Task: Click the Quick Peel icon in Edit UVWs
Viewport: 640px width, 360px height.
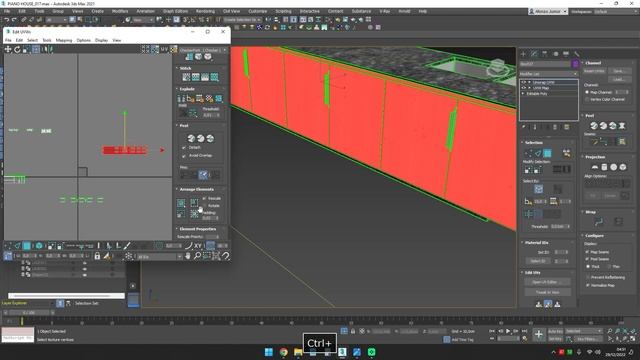Action: [x=191, y=138]
